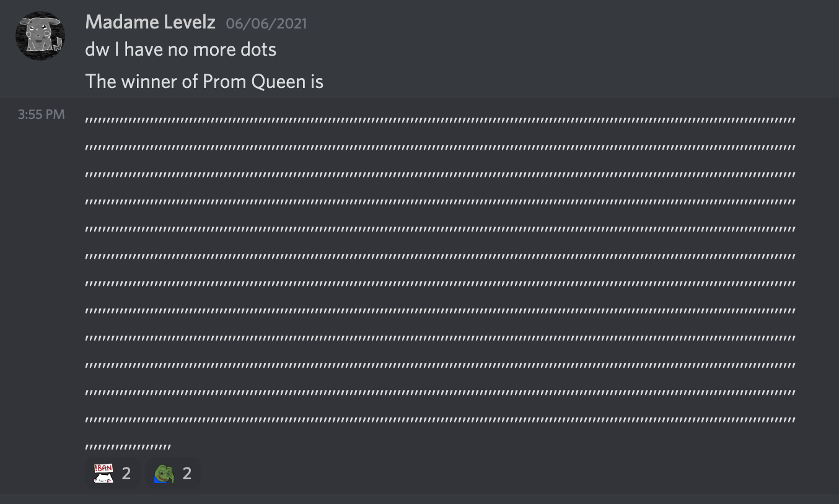Image resolution: width=839 pixels, height=504 pixels.
Task: Click the final short line of commas
Action: click(128, 447)
